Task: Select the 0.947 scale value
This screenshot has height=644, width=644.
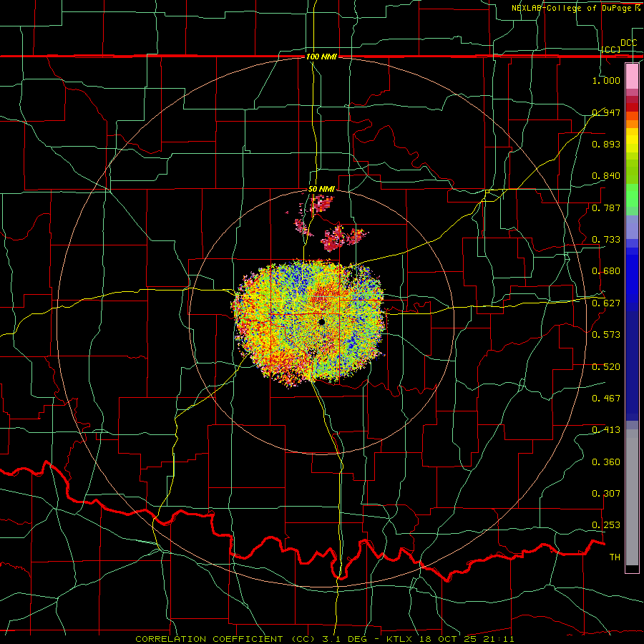Action: (606, 112)
